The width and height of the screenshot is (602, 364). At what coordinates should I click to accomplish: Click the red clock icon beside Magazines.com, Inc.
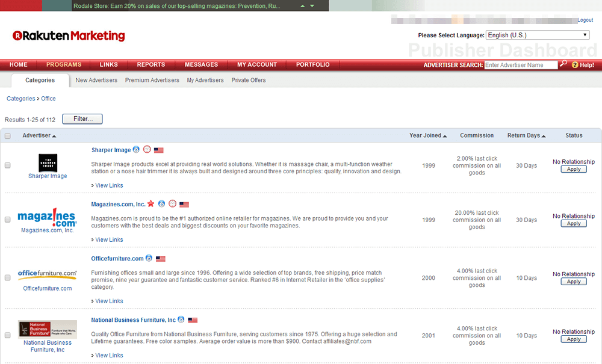tap(172, 204)
